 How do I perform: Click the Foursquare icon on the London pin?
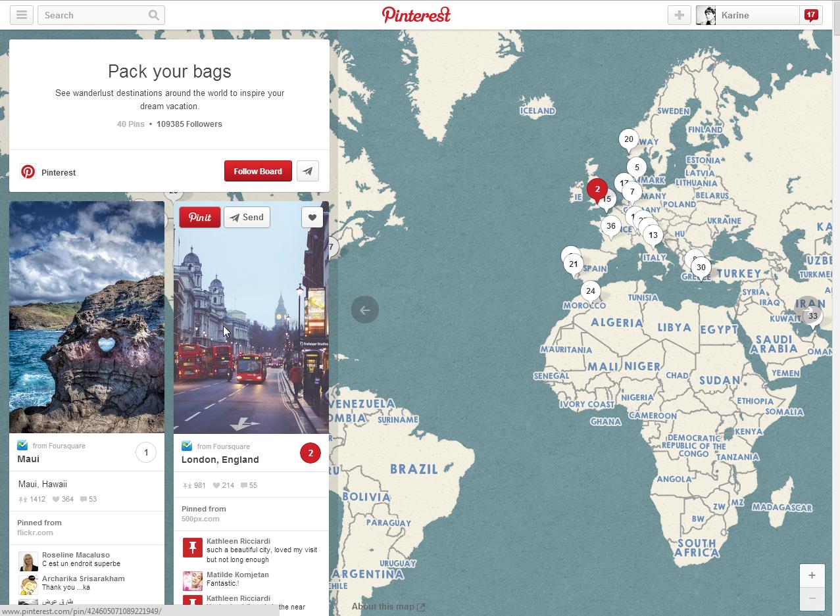pyautogui.click(x=187, y=446)
